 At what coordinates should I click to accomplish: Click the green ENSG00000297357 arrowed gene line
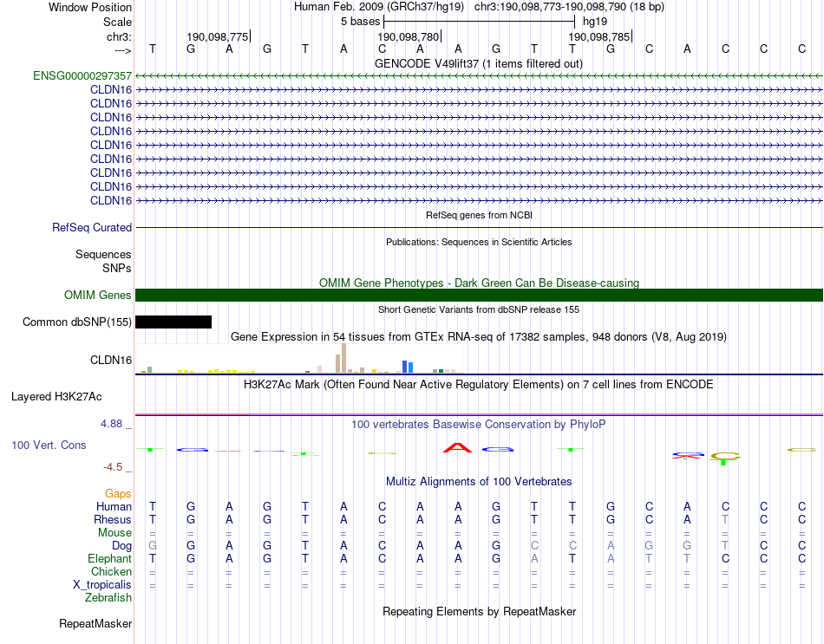[x=479, y=76]
